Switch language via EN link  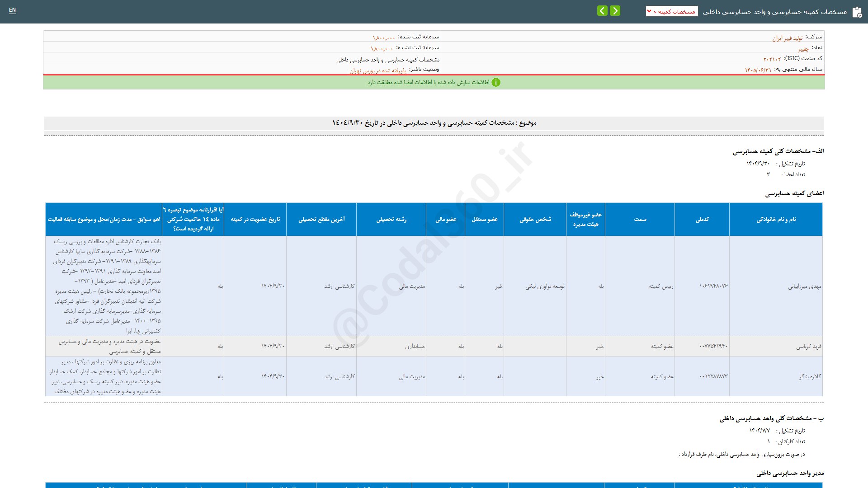point(12,10)
